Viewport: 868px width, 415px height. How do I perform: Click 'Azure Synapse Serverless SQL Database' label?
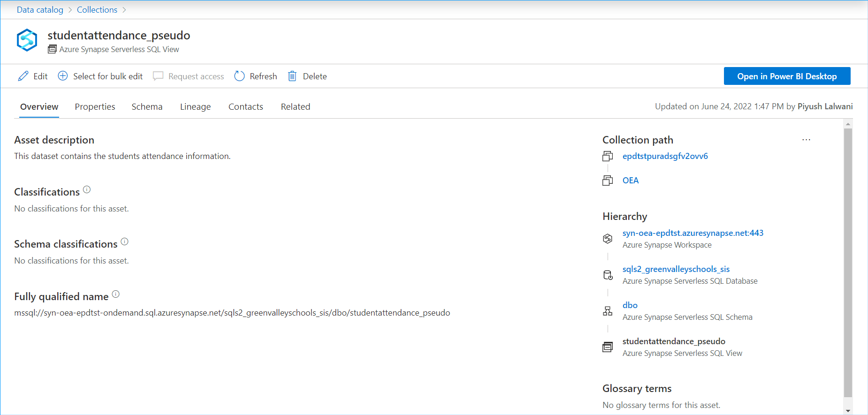690,281
